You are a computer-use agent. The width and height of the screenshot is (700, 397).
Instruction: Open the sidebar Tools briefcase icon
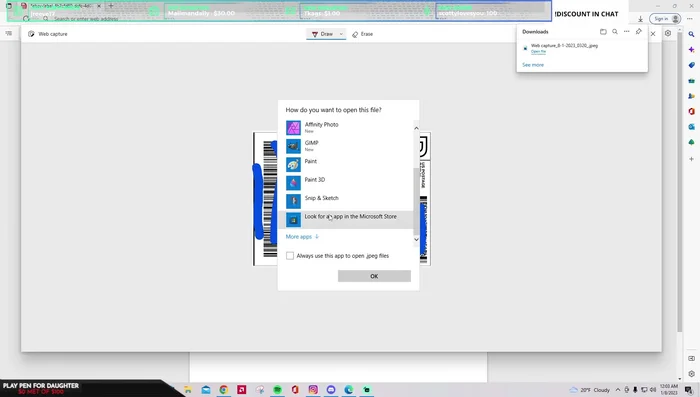coord(692,81)
